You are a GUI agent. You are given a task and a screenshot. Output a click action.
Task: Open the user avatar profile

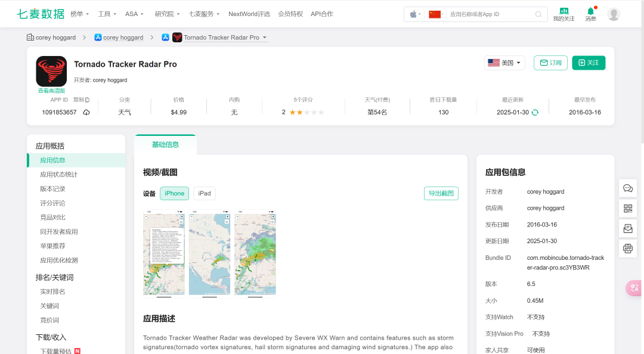tap(614, 14)
